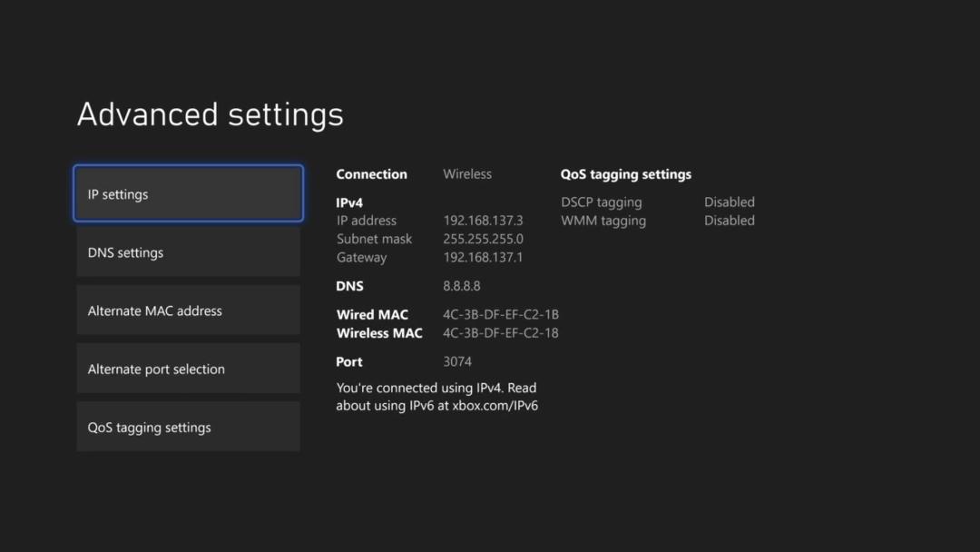Image resolution: width=980 pixels, height=552 pixels.
Task: Click the gateway value 192.168.137.1
Action: click(483, 257)
